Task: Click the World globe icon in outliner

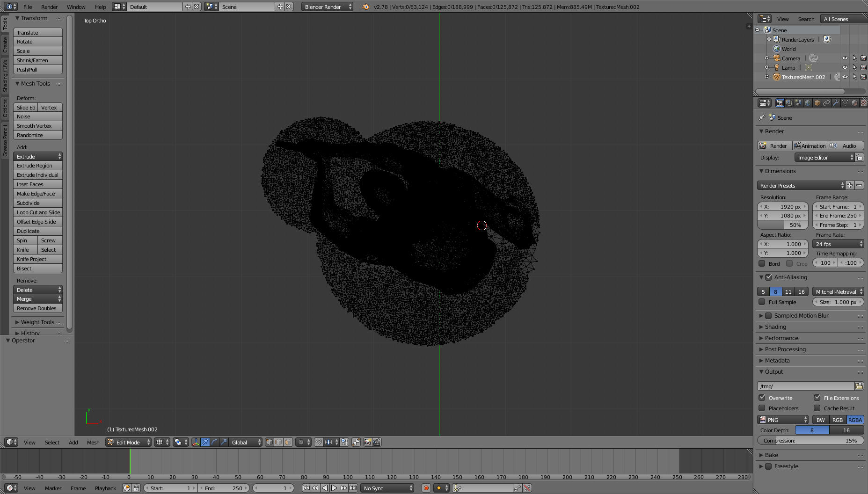Action: 777,49
